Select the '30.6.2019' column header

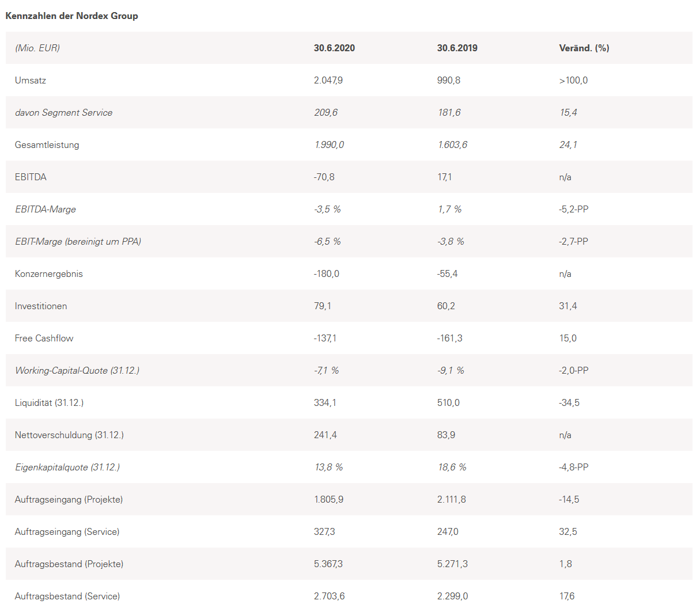(457, 48)
